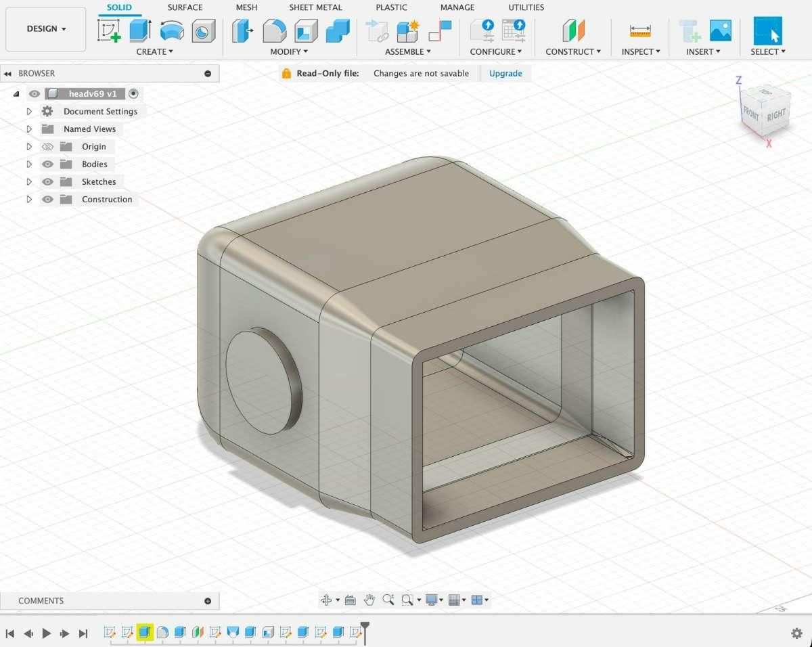Viewport: 812px width, 647px height.
Task: Activate the Select tool icon
Action: point(767,31)
